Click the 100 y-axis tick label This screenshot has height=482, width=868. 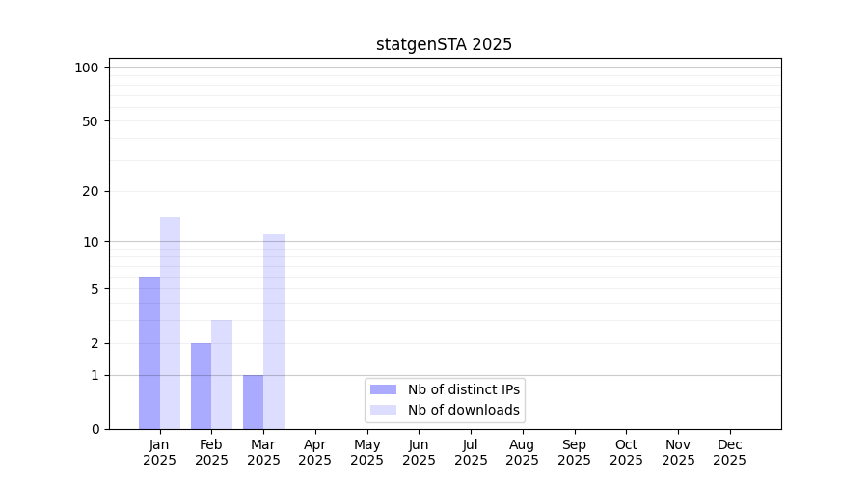[87, 67]
